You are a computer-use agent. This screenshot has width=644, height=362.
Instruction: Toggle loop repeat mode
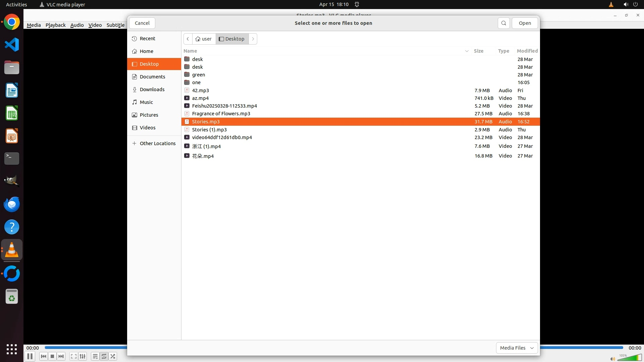[104, 356]
